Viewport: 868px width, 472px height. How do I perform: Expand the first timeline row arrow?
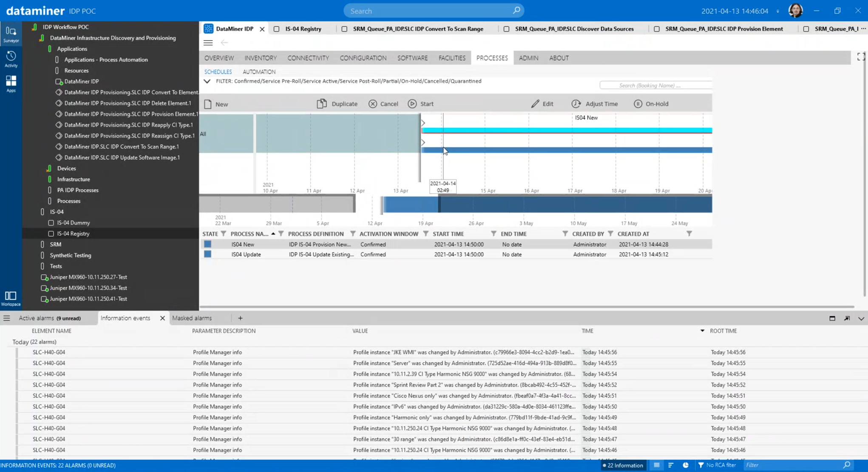[423, 123]
